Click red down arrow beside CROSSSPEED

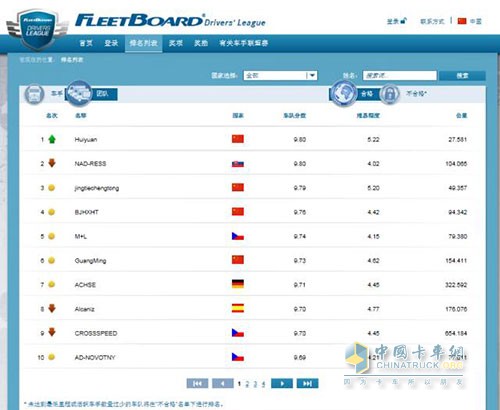click(x=52, y=332)
